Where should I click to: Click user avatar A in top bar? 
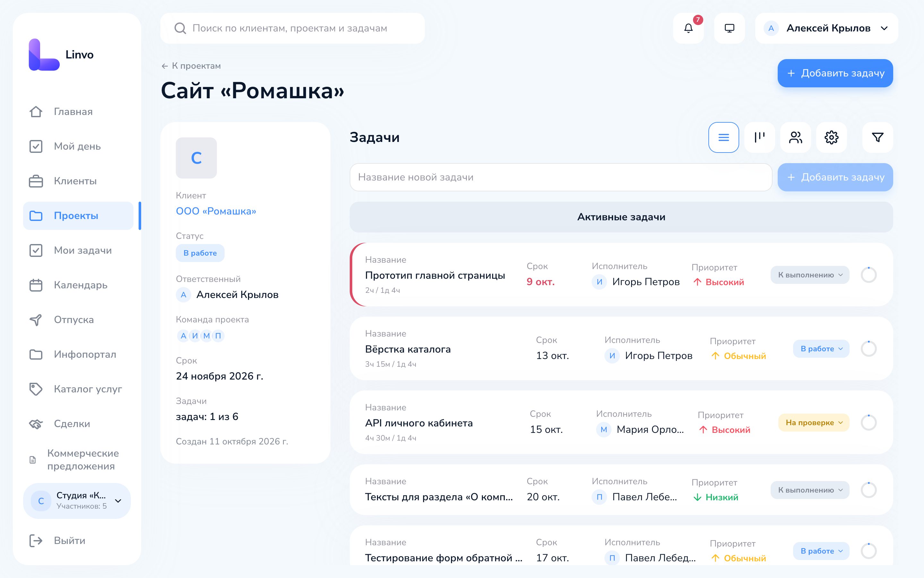[771, 28]
